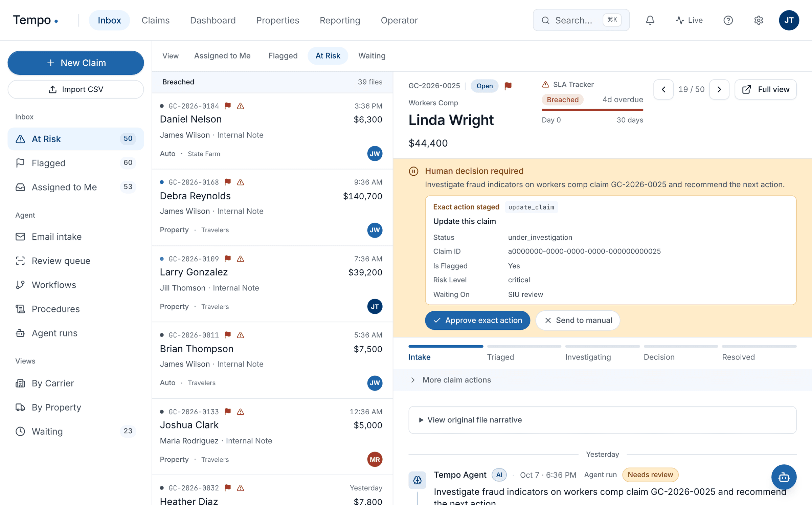Click Send to manual
812x505 pixels.
tap(578, 320)
